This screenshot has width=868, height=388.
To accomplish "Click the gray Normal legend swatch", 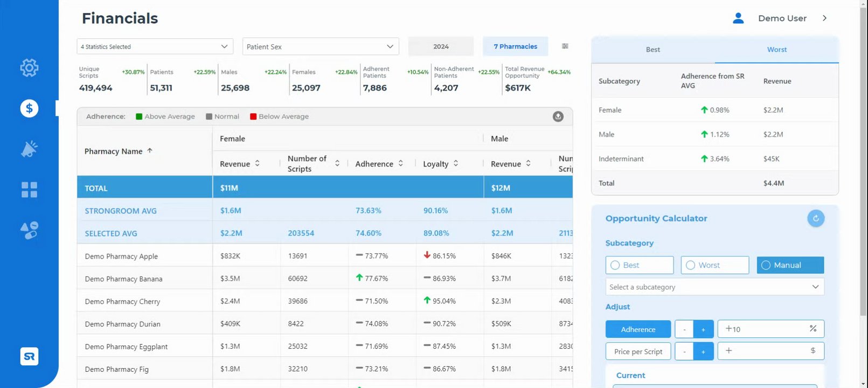I will [209, 116].
